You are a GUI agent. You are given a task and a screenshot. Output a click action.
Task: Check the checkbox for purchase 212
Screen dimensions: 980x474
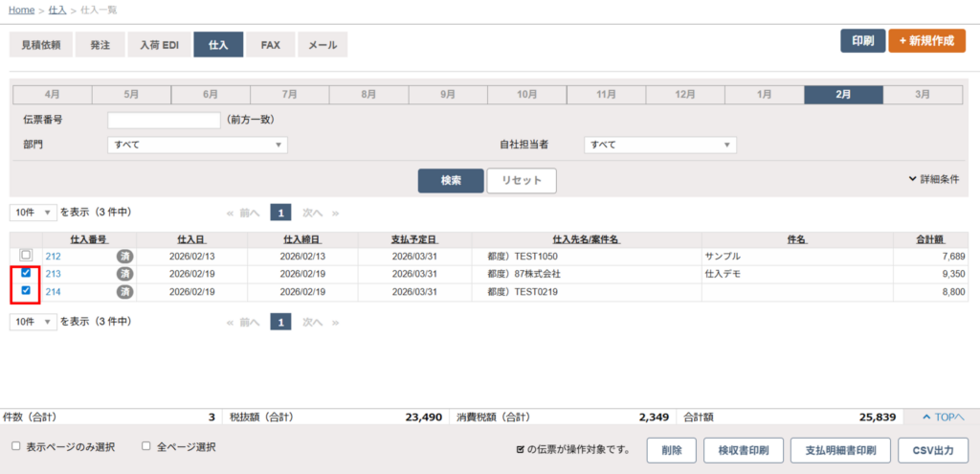click(26, 255)
